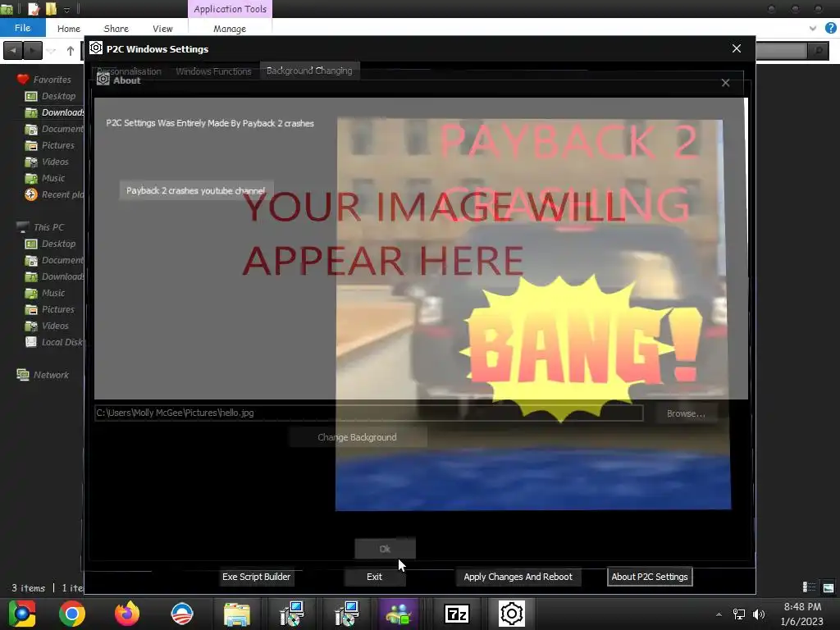840x630 pixels.
Task: Launch Firefox from the taskbar
Action: tap(127, 614)
